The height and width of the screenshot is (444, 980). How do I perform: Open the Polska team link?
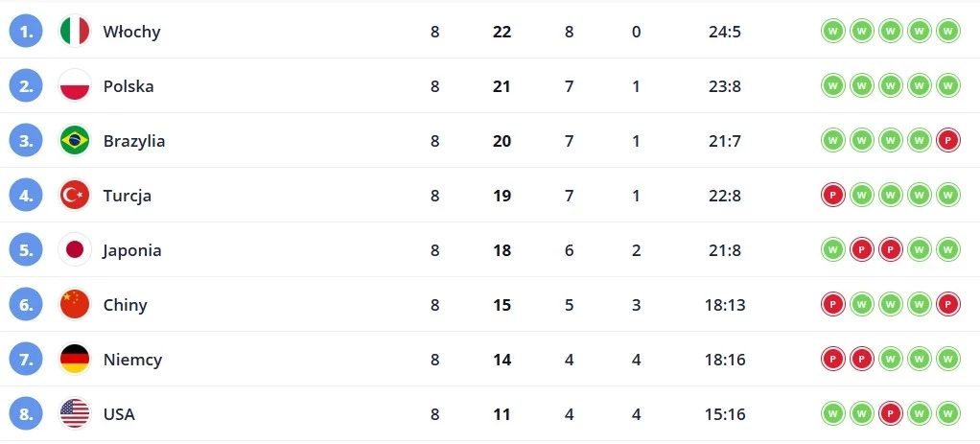click(128, 86)
